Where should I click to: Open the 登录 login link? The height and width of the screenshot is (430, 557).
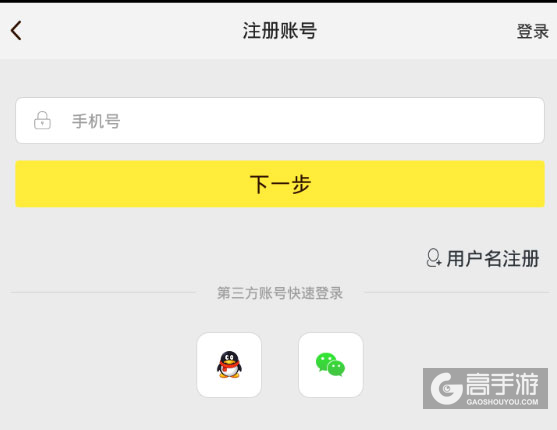(532, 31)
